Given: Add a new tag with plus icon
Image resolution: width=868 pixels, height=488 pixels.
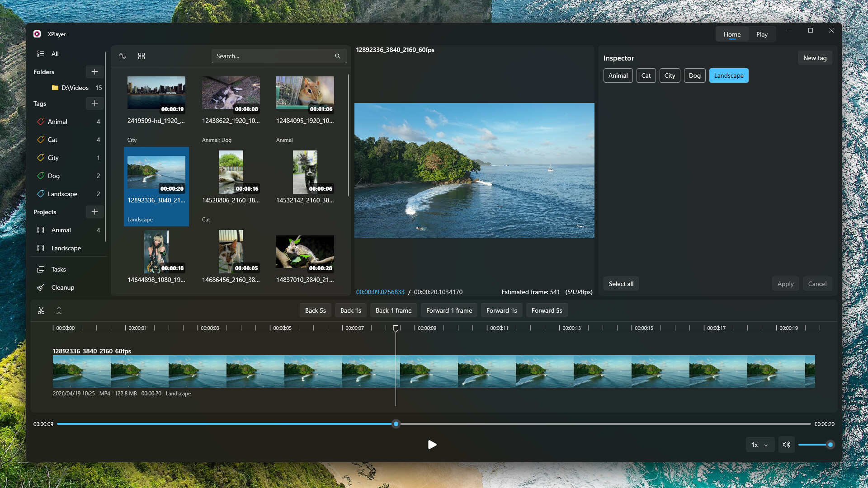Looking at the screenshot, I should click(x=94, y=103).
